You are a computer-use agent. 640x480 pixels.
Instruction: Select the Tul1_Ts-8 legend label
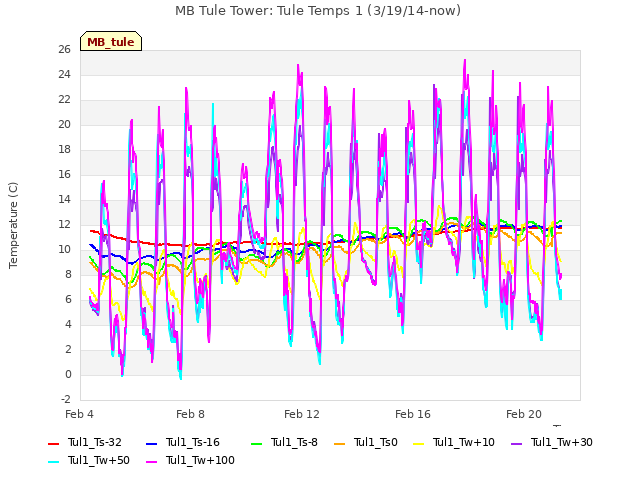pyautogui.click(x=294, y=442)
